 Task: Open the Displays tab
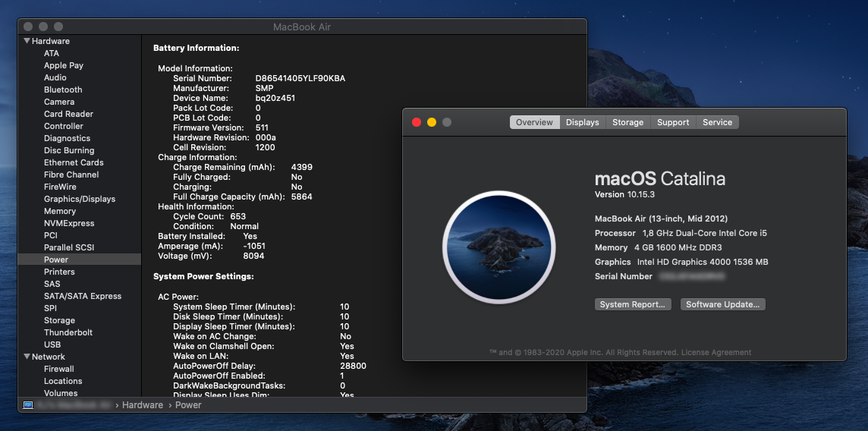coord(583,122)
